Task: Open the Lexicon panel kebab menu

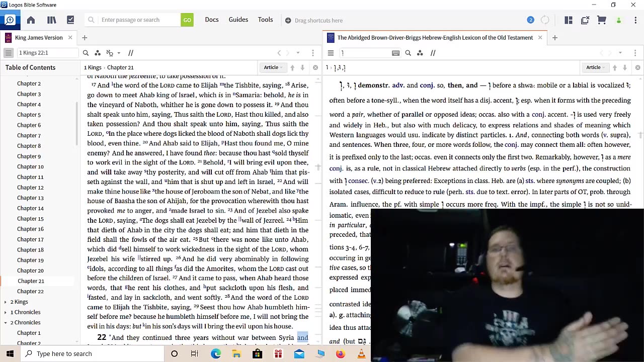Action: click(x=635, y=53)
